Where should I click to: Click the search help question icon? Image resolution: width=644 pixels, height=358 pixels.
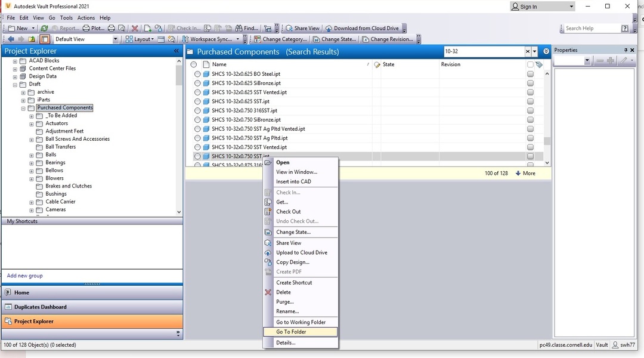[x=625, y=29]
